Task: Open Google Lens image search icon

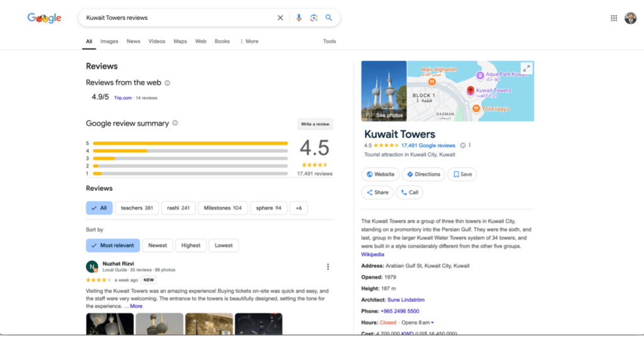Action: [x=314, y=18]
